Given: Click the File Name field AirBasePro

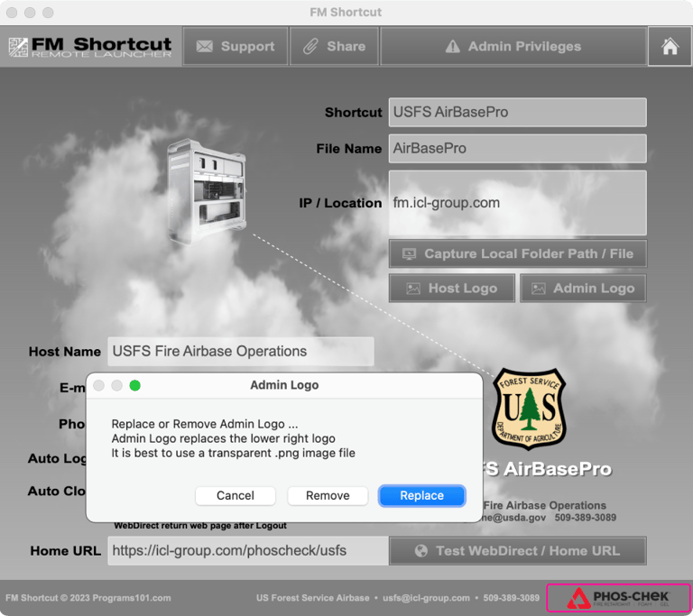Looking at the screenshot, I should (x=518, y=149).
